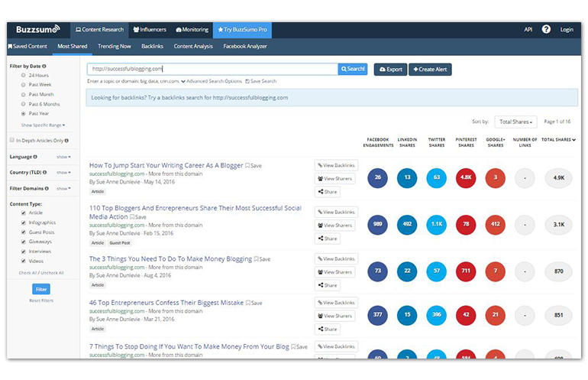Click the total shares bubble showing 3.1K
The height and width of the screenshot is (380, 588).
pos(558,225)
